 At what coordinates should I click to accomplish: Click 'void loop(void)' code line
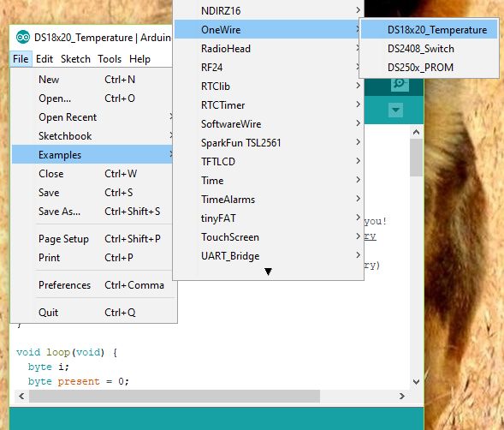pos(67,352)
